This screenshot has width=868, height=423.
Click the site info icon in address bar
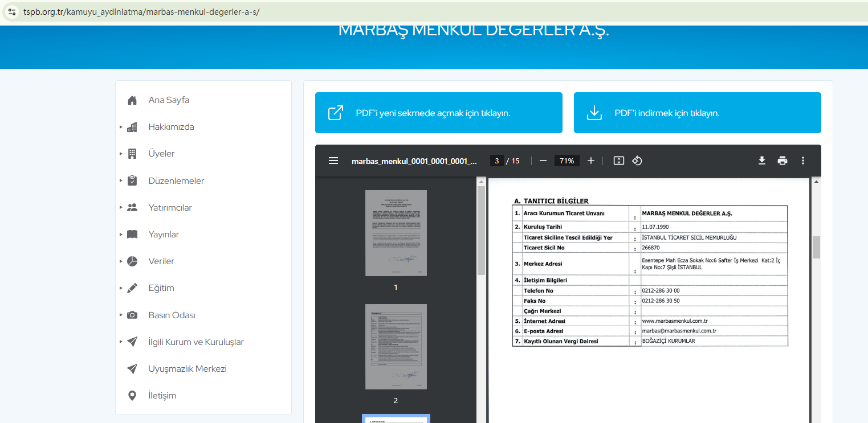(x=12, y=11)
